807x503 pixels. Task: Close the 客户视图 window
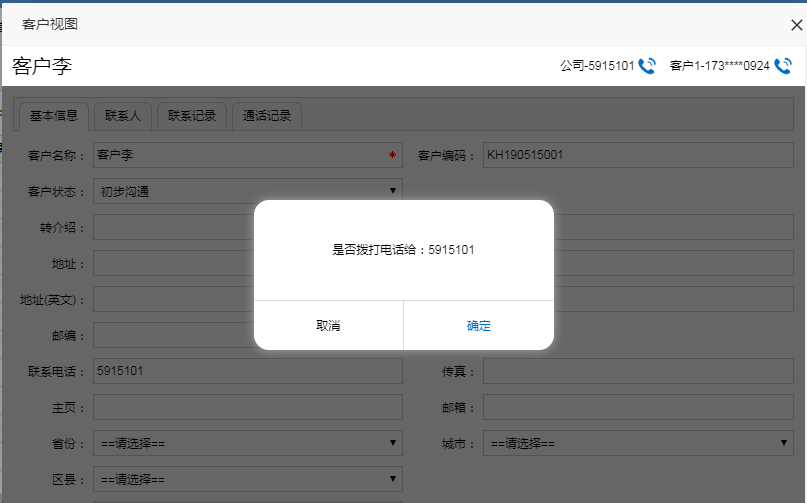coord(796,25)
